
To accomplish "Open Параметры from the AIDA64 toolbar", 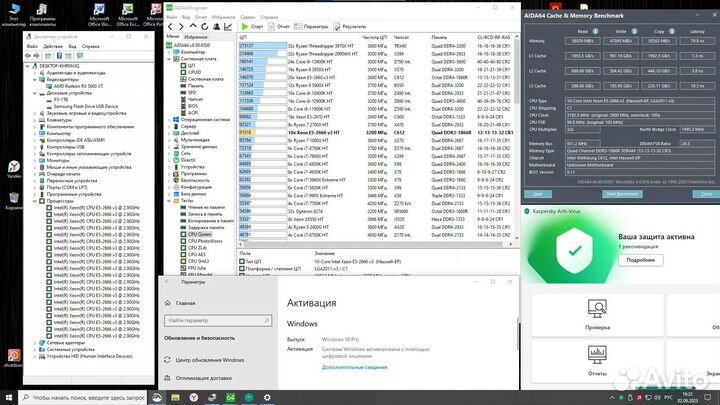I will 311,27.
